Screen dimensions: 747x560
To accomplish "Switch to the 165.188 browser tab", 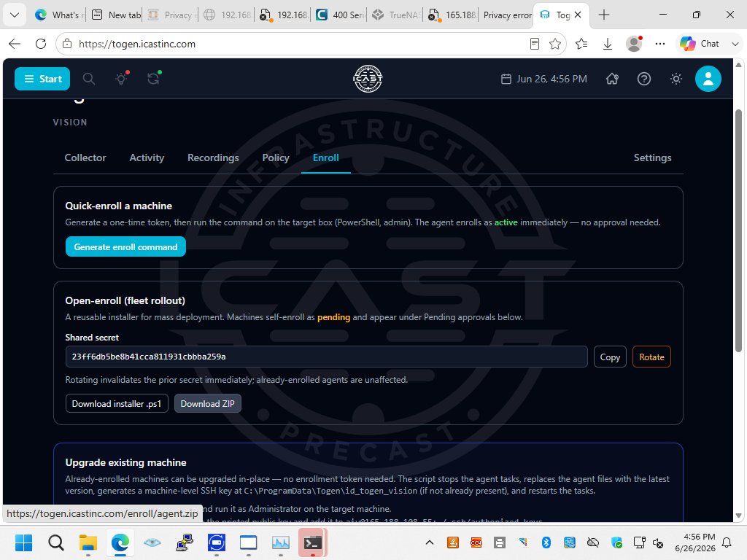I will point(452,15).
